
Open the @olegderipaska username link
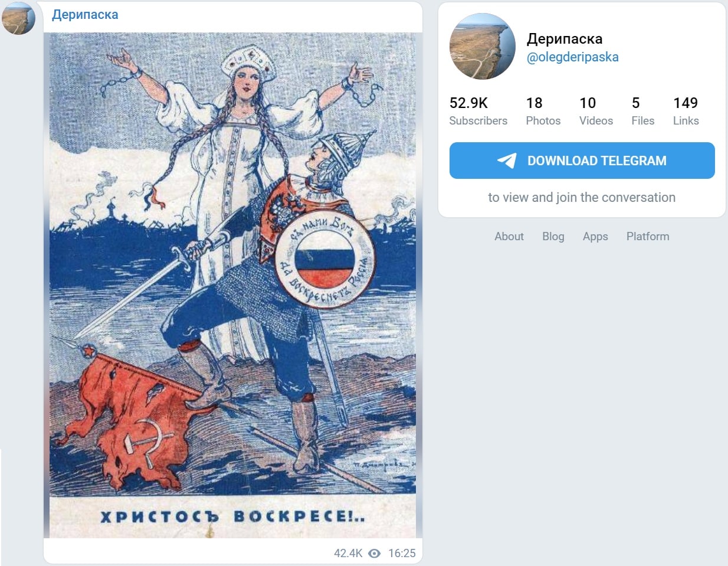(x=572, y=57)
